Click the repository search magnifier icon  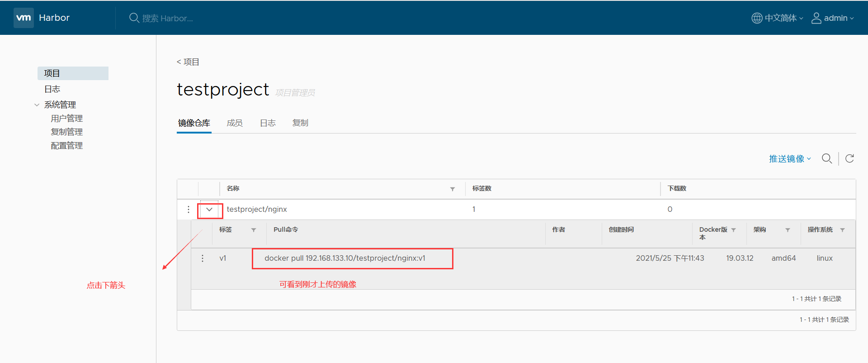click(827, 158)
